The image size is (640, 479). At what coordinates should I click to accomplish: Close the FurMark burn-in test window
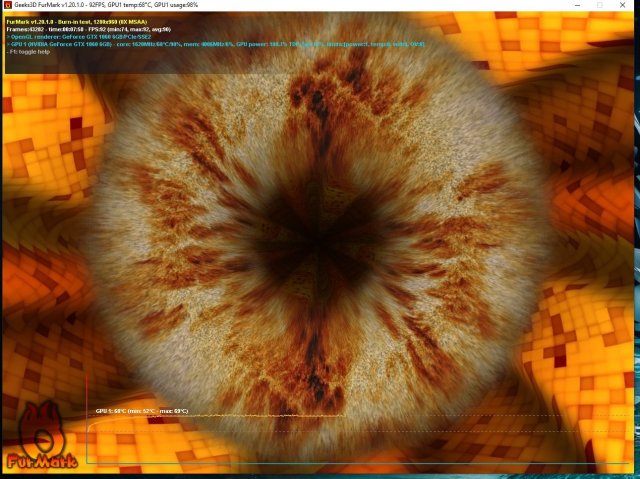coord(626,5)
